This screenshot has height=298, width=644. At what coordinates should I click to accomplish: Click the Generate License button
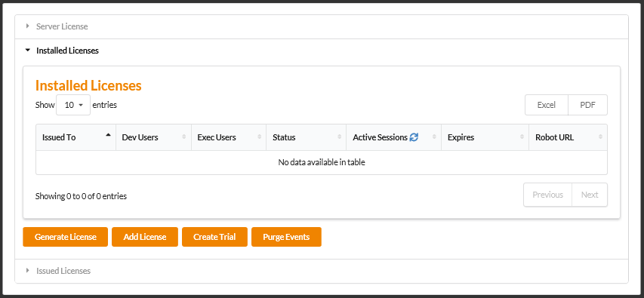tap(65, 237)
